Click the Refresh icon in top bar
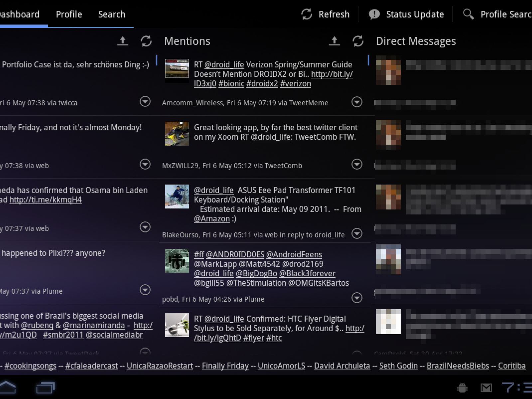The image size is (532, 399). (x=307, y=14)
